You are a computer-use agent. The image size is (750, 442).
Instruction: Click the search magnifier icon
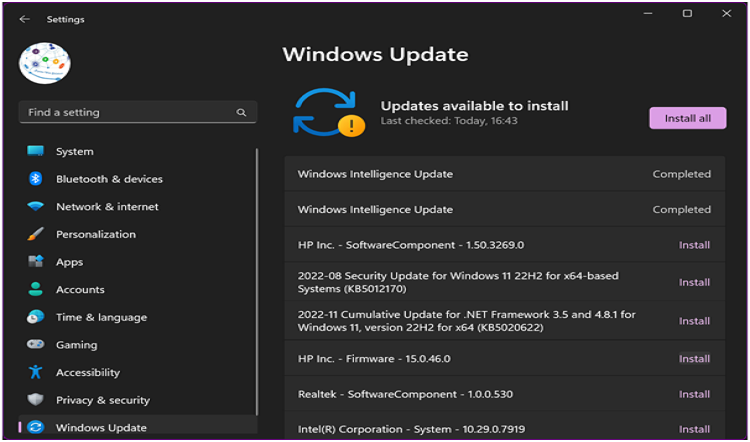click(x=241, y=113)
